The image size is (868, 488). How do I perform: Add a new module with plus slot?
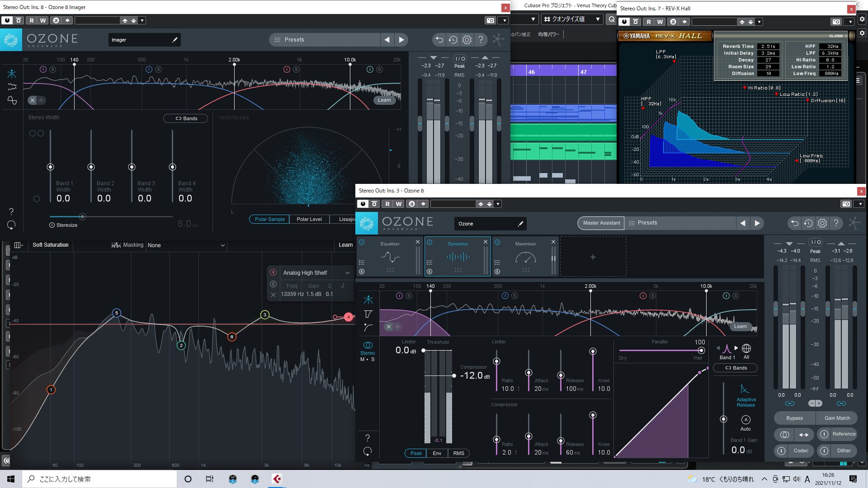click(593, 257)
